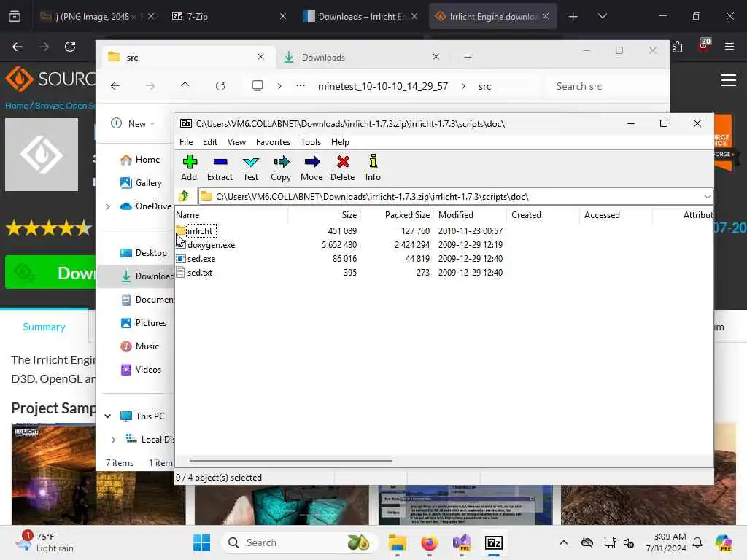Show hidden breadcrumb path via ellipsis

tap(300, 86)
